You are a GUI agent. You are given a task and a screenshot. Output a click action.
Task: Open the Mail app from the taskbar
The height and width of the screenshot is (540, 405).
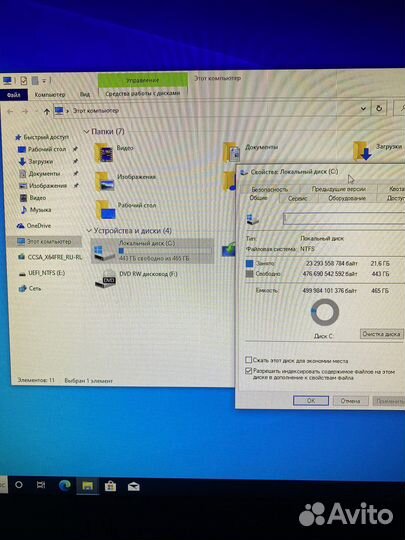click(x=134, y=487)
